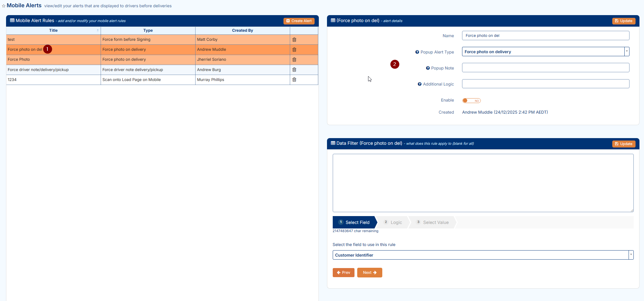
Task: Delete the 'Force Photo' rule by Jherriel Soriano
Action: coord(294,60)
